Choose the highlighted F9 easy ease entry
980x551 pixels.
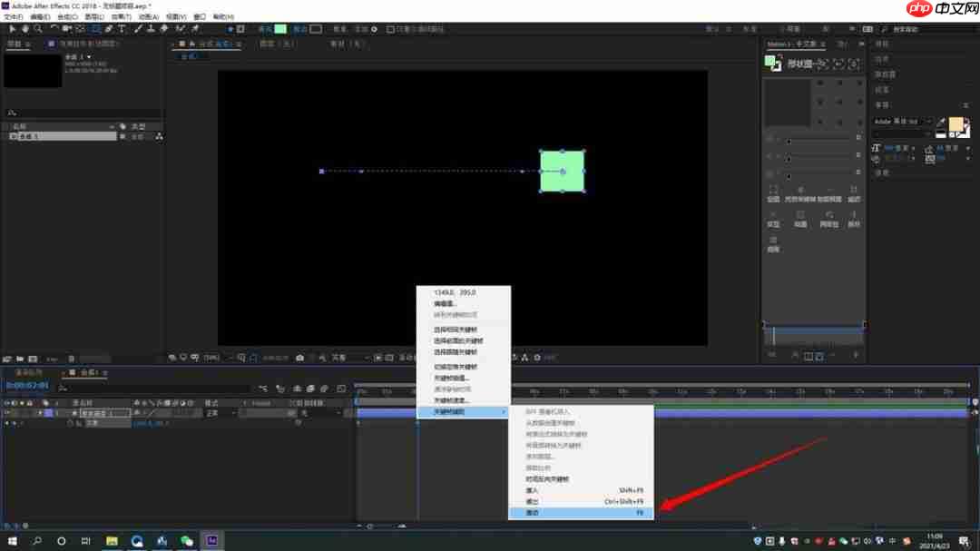(x=581, y=513)
